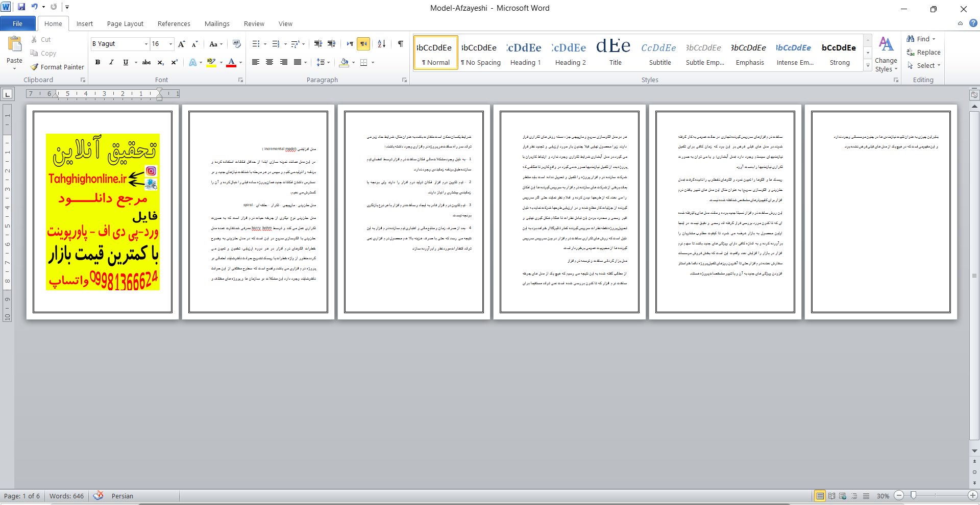Expand the Styles gallery
The height and width of the screenshot is (505, 980).
click(868, 65)
